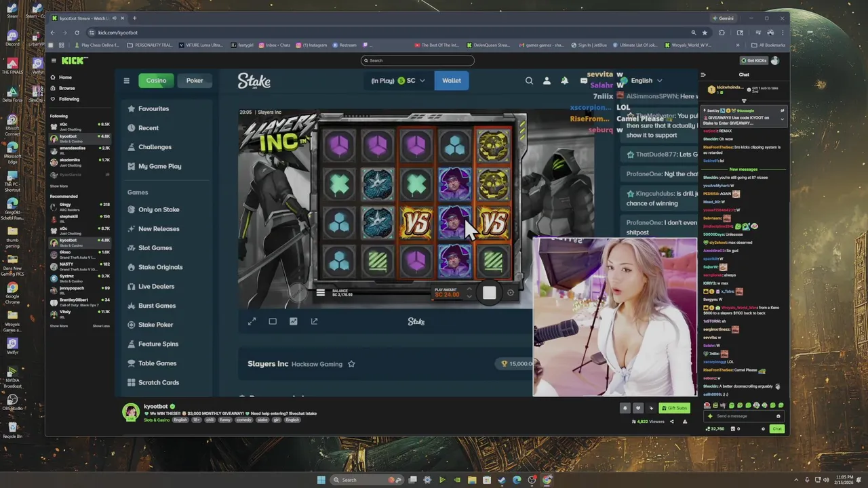
Task: Go to Kick Home
Action: [60, 77]
